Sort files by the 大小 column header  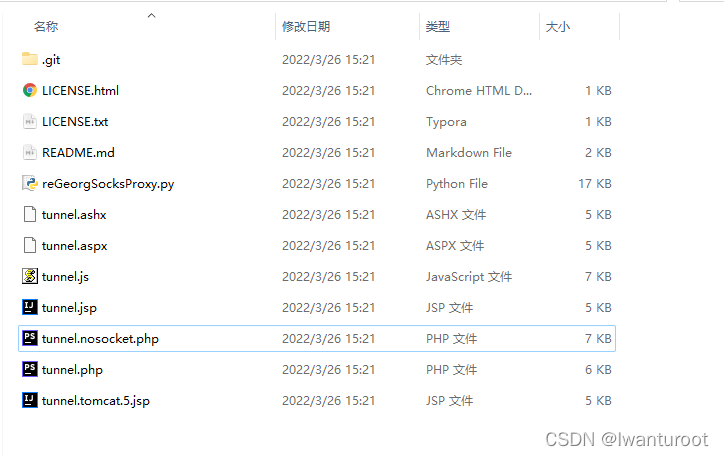click(557, 27)
